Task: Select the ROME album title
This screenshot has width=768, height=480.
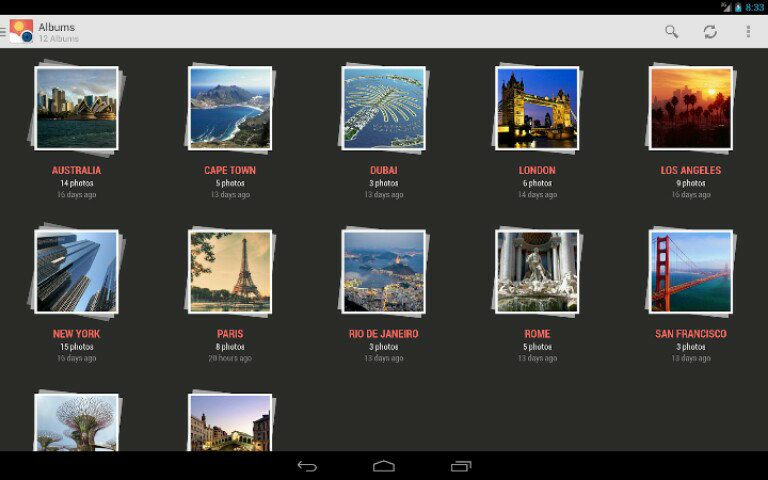Action: 537,334
